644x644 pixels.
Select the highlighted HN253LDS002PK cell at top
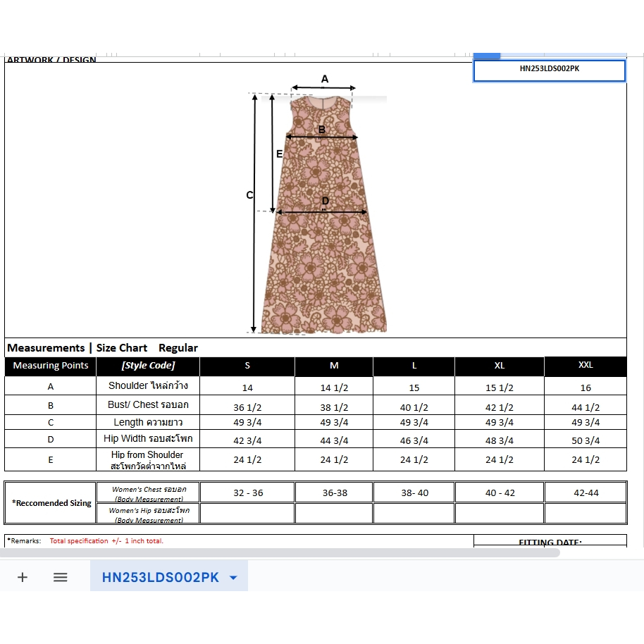pos(549,70)
